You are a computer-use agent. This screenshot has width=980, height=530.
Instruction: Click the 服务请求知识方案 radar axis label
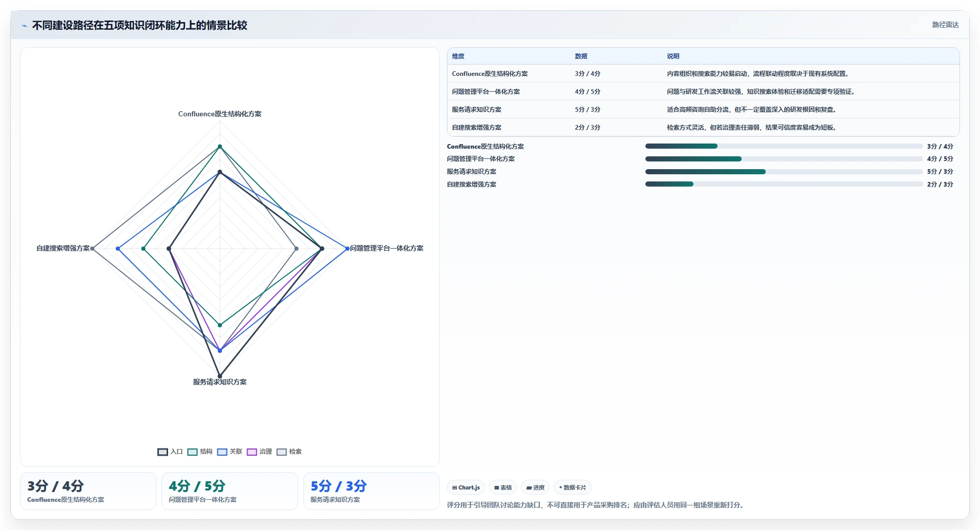coord(220,382)
